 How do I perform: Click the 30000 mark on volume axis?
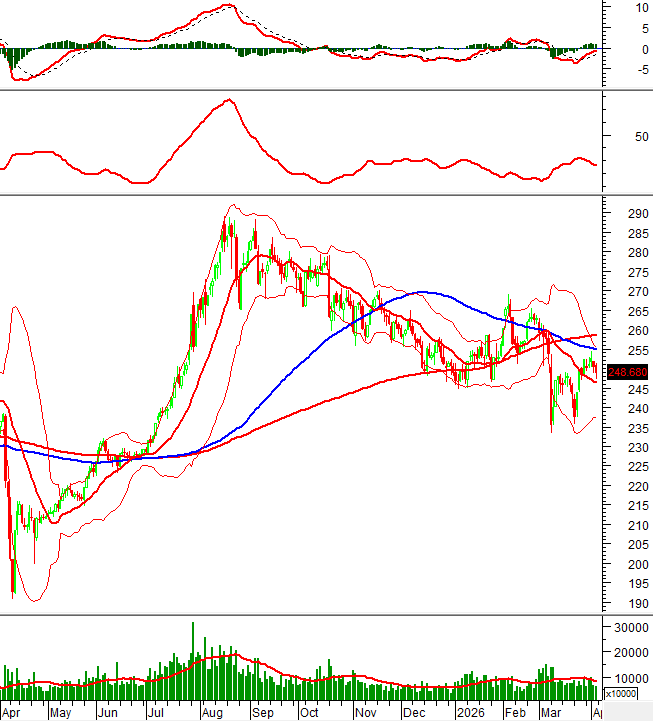click(x=627, y=628)
